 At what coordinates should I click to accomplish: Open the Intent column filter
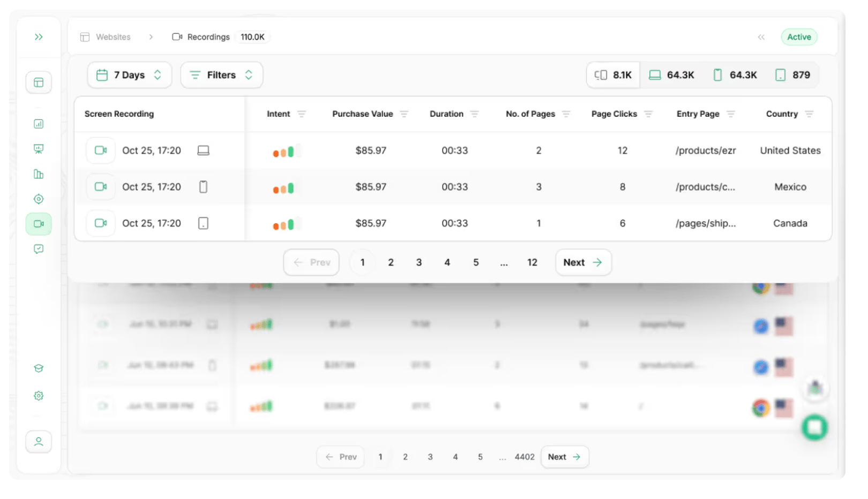tap(302, 114)
